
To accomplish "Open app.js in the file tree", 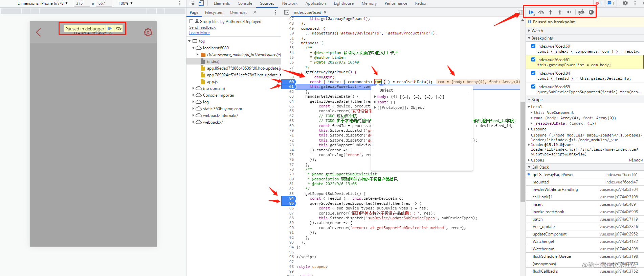I will [x=212, y=82].
